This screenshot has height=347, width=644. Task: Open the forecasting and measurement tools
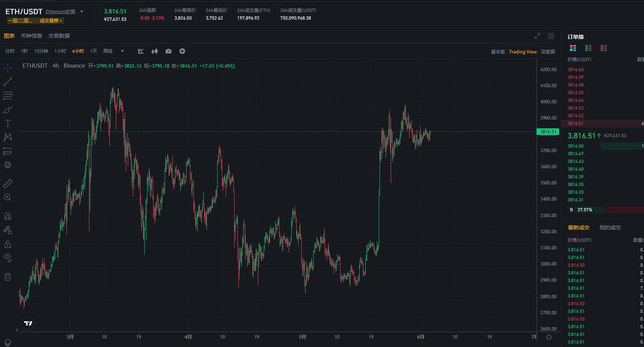8,151
